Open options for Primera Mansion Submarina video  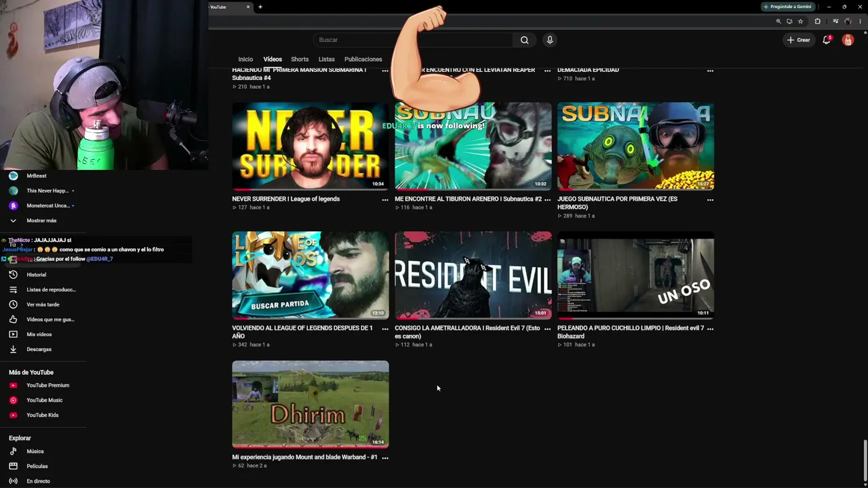coord(385,70)
